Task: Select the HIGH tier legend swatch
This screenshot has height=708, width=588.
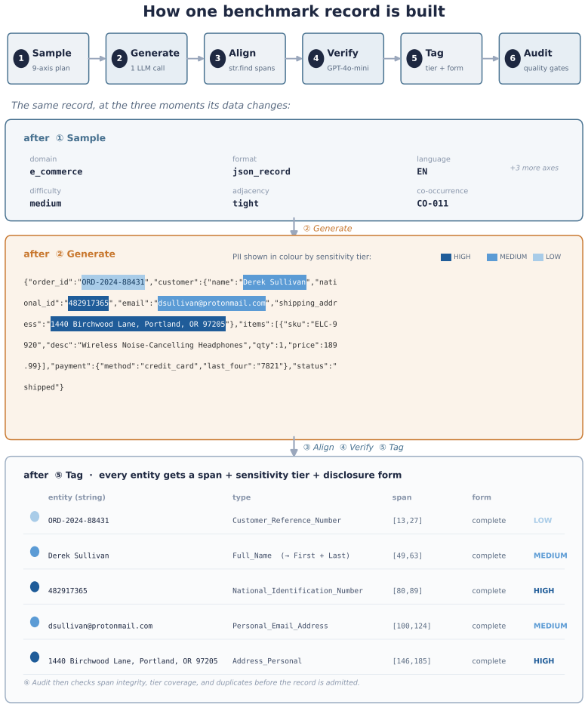Action: 446,257
